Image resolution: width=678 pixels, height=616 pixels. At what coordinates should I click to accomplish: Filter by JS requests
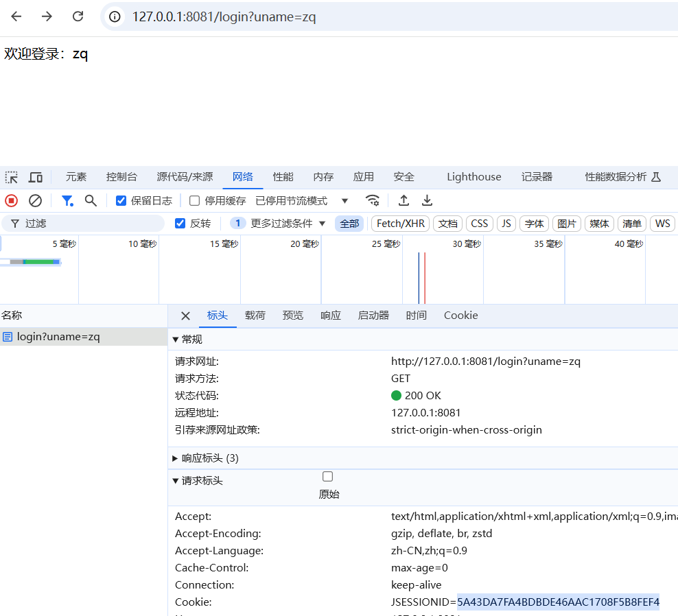coord(506,224)
